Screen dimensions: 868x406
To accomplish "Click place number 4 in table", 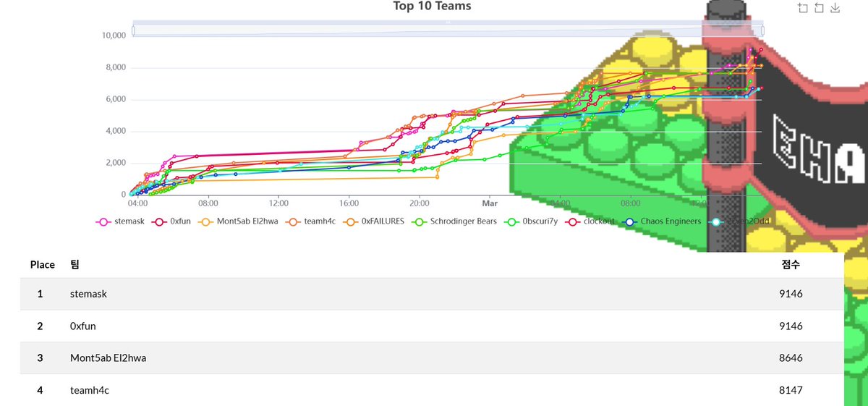I will tap(41, 390).
